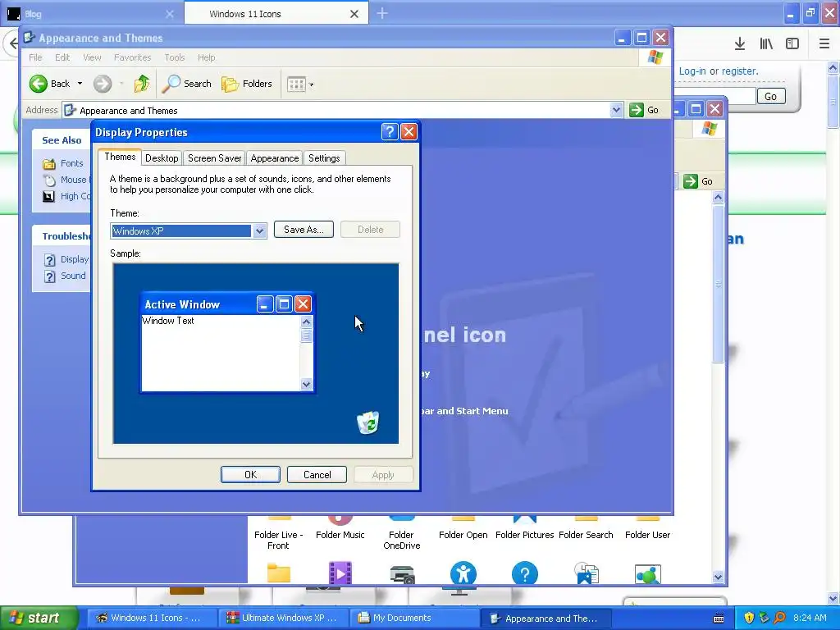Open the Tools menu
Viewport: 840px width, 630px height.
pos(174,57)
